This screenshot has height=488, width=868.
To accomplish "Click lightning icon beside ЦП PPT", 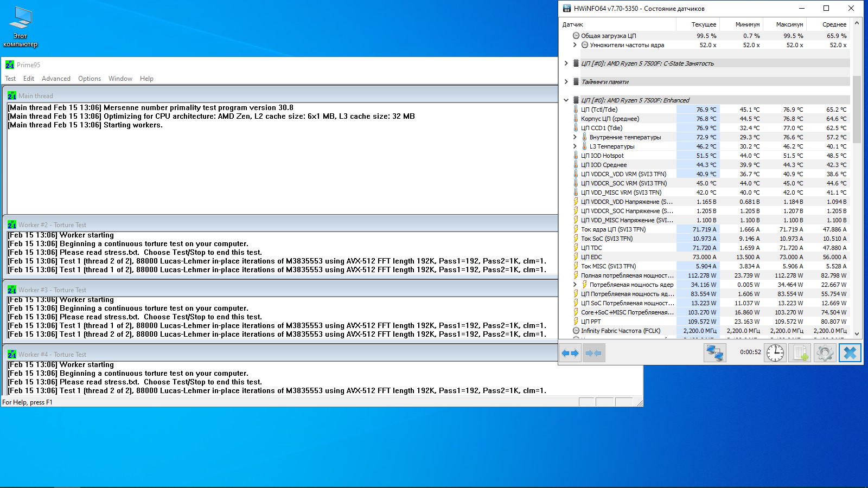I will coord(576,322).
